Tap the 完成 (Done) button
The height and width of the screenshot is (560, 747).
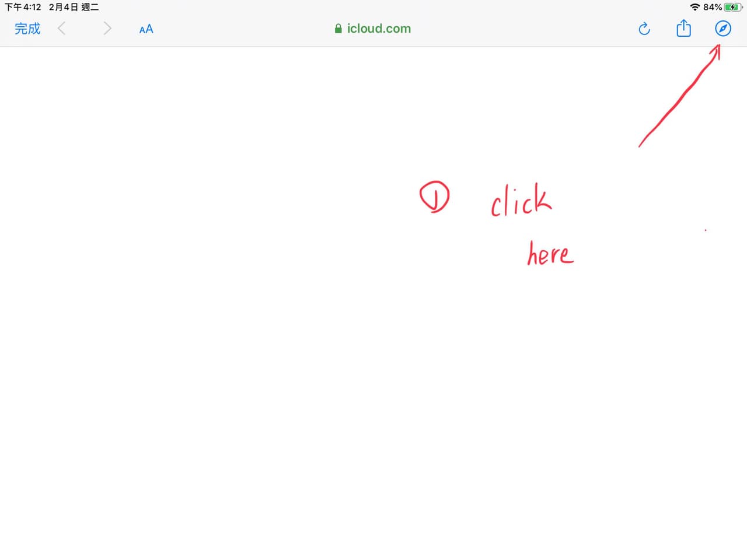(x=27, y=29)
